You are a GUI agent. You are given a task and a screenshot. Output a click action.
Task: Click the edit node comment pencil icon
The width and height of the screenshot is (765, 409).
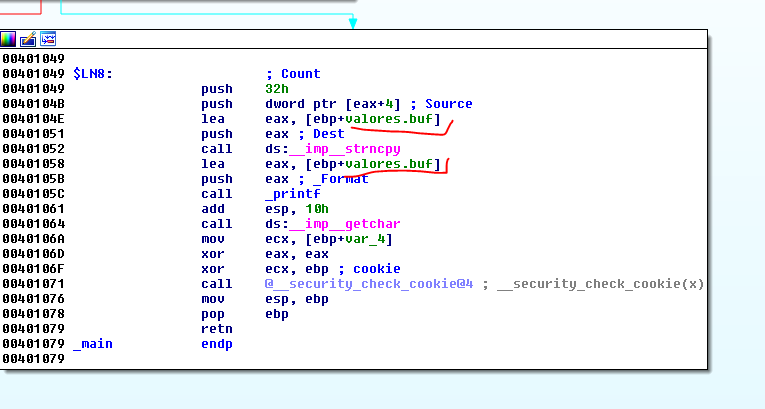click(28, 39)
